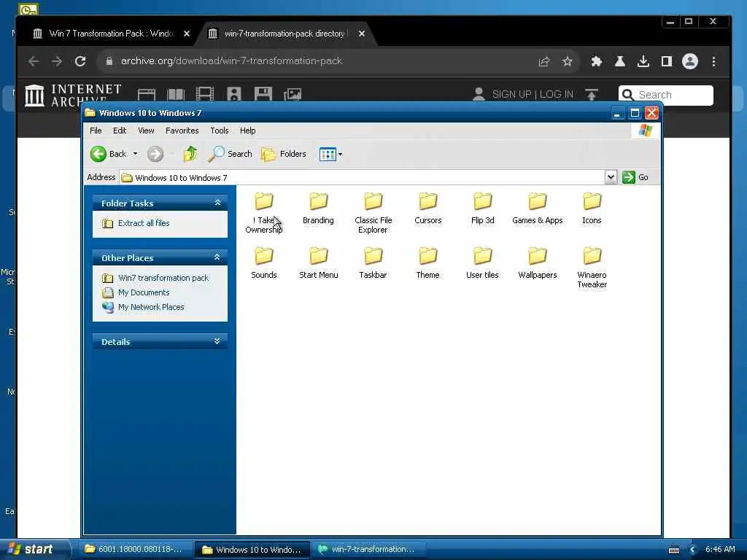Switch to win-7-transformation taskbar item
This screenshot has height=560, width=747.
pyautogui.click(x=368, y=549)
